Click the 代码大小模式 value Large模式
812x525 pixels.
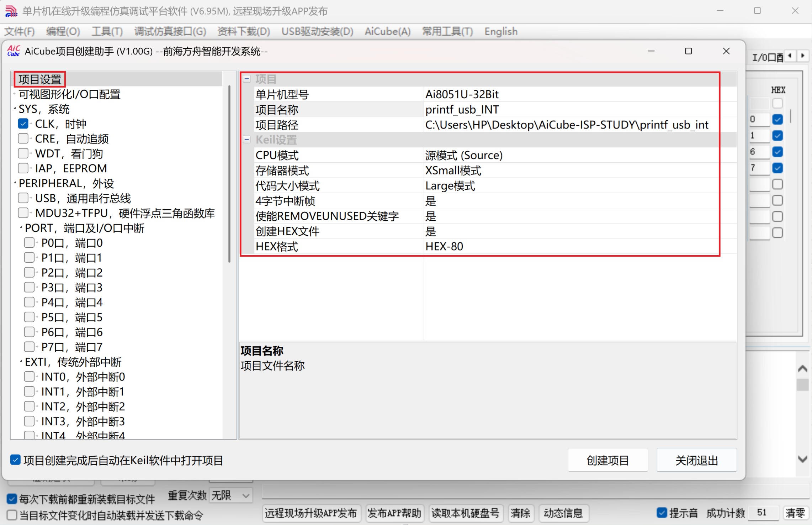click(579, 185)
